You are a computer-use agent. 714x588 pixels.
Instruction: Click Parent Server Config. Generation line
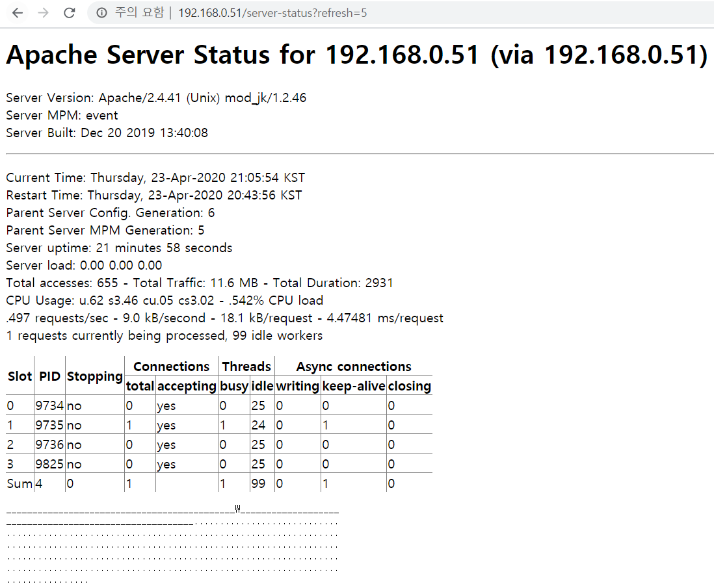(110, 213)
